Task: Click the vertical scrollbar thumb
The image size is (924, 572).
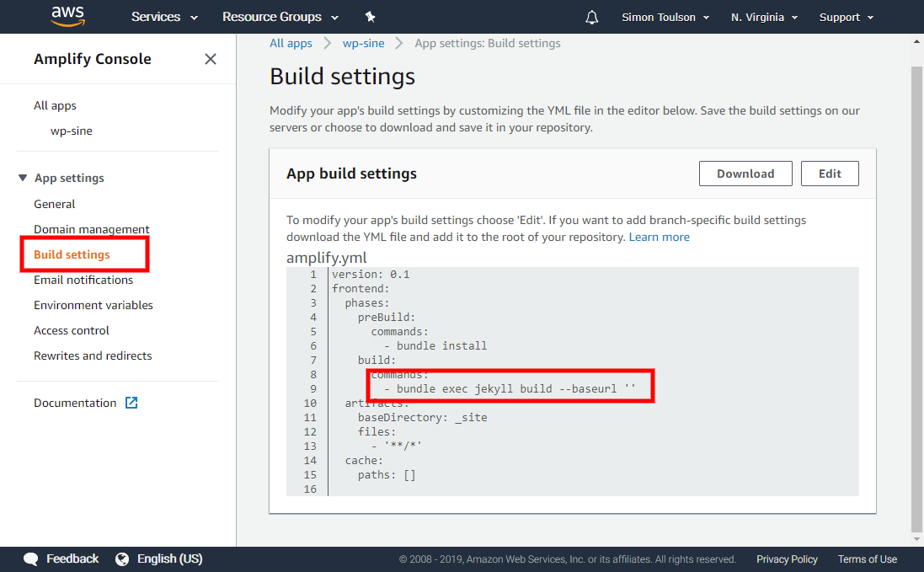Action: [x=916, y=299]
